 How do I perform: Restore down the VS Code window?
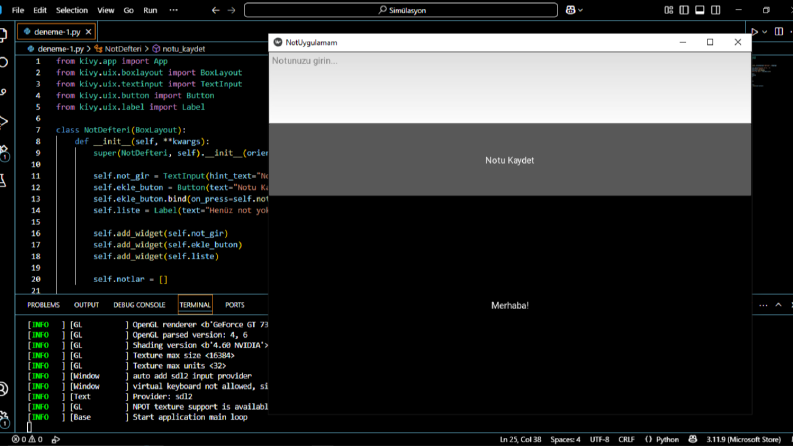766,10
